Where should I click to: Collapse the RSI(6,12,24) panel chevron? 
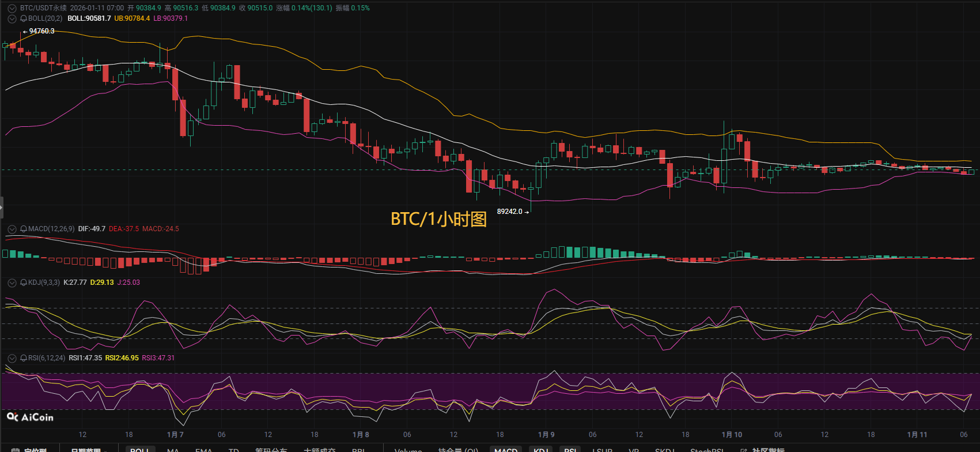[x=12, y=358]
